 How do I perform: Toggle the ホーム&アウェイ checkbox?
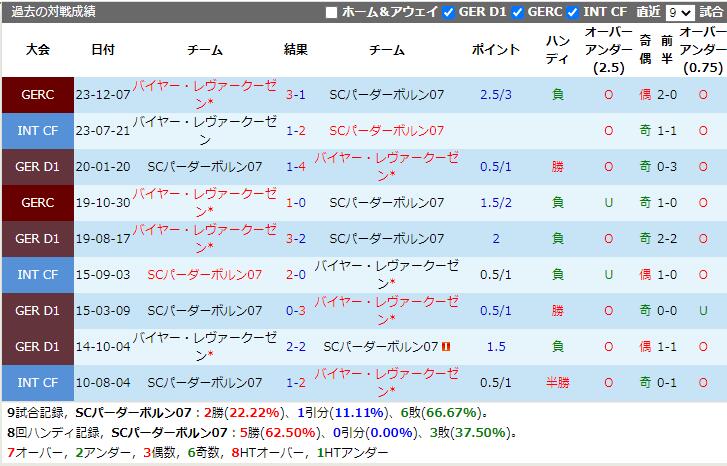click(332, 12)
